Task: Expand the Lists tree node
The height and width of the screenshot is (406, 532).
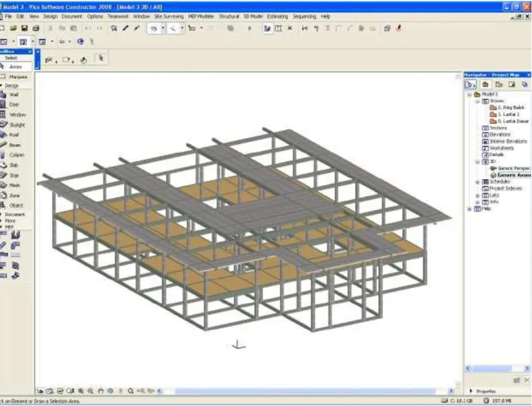Action: click(477, 195)
